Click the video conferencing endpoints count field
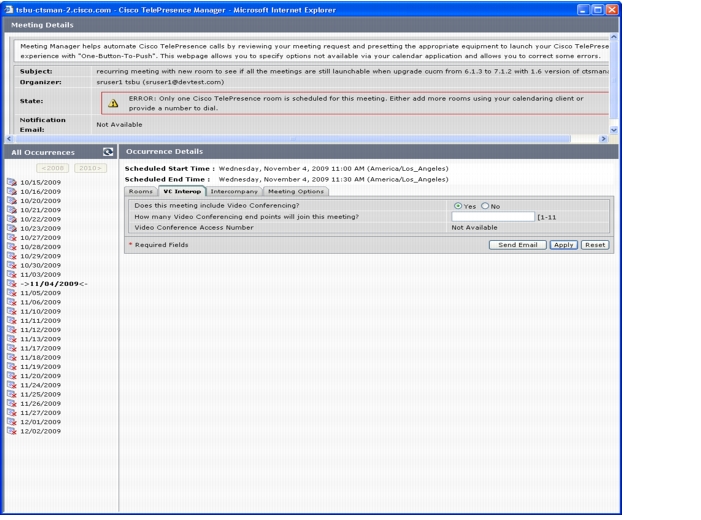This screenshot has width=701, height=520. click(493, 217)
